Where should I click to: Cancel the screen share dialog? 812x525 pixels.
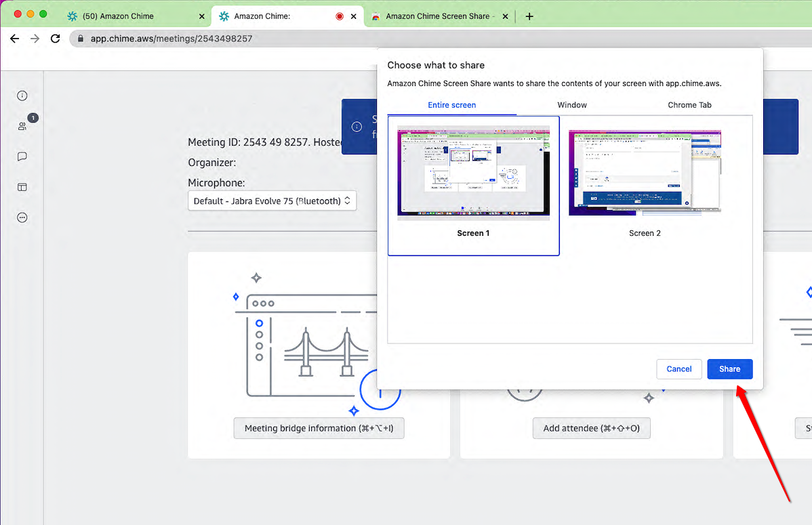(x=678, y=369)
